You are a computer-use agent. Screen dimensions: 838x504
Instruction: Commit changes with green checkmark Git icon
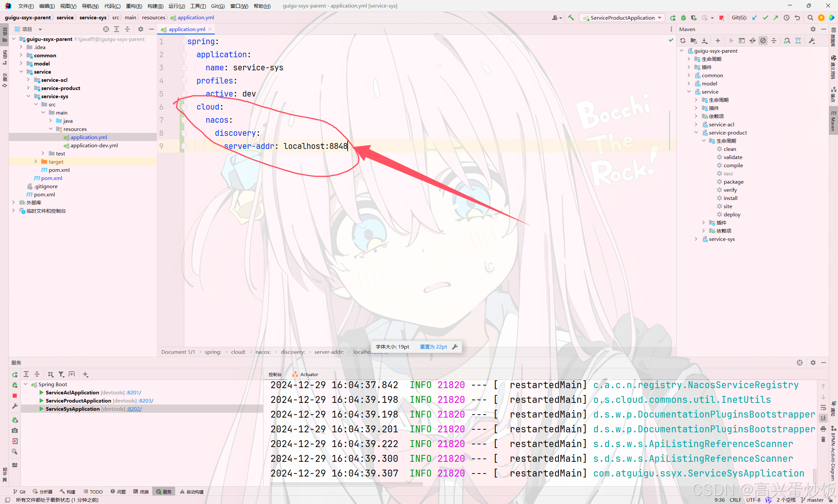pyautogui.click(x=765, y=18)
